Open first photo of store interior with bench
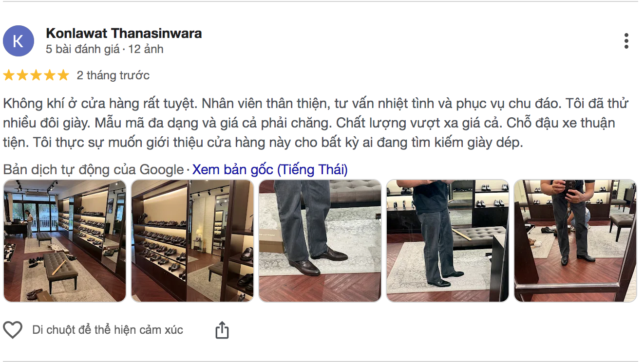Screen dimensions: 644x362 tap(65, 241)
